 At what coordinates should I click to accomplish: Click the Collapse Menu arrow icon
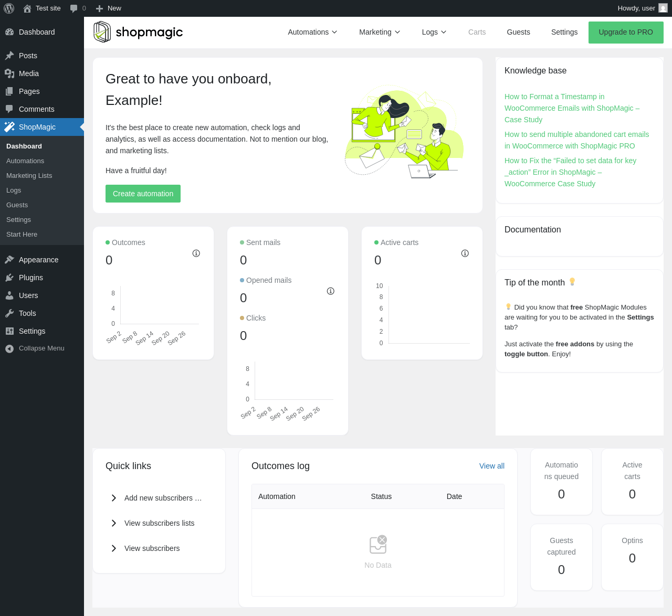9,348
